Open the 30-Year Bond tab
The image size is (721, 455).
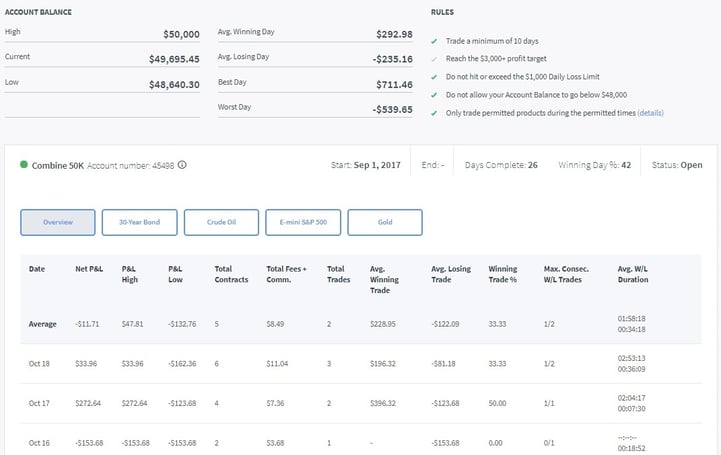139,222
